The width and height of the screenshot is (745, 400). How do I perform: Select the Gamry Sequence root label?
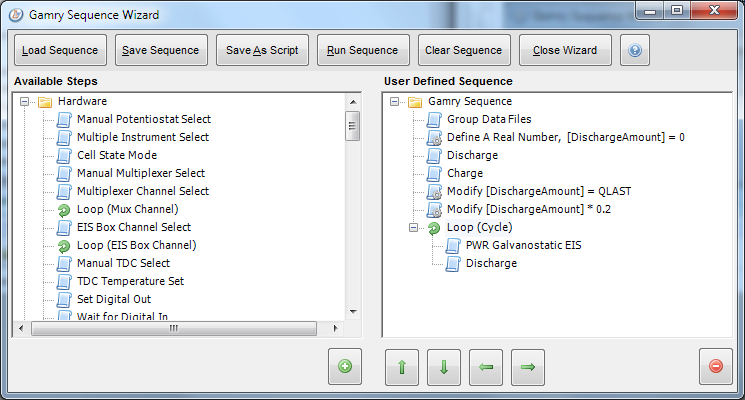470,101
